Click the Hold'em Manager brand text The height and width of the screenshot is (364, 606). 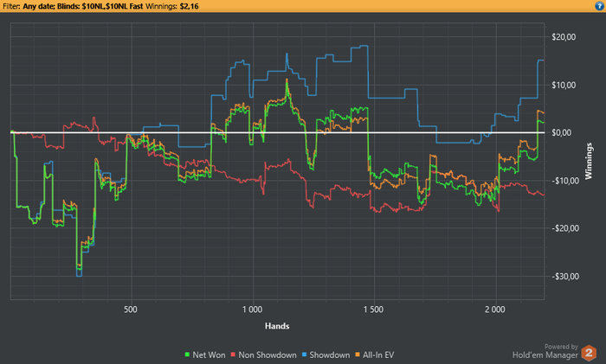pos(545,354)
